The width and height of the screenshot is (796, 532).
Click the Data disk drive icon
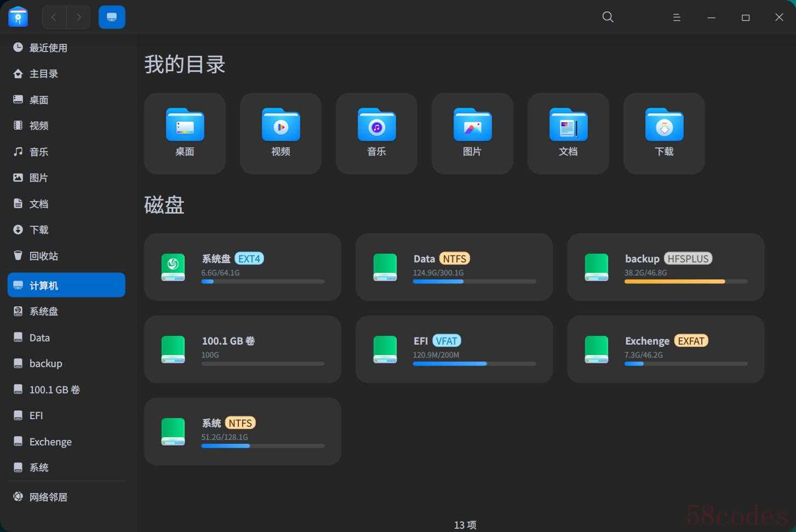pyautogui.click(x=385, y=267)
